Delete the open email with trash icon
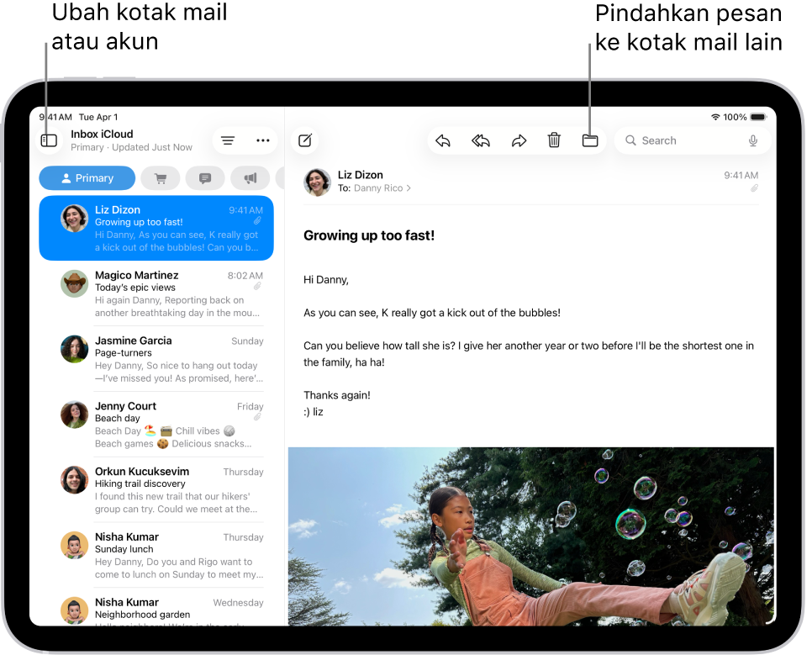Image resolution: width=812 pixels, height=655 pixels. point(554,140)
